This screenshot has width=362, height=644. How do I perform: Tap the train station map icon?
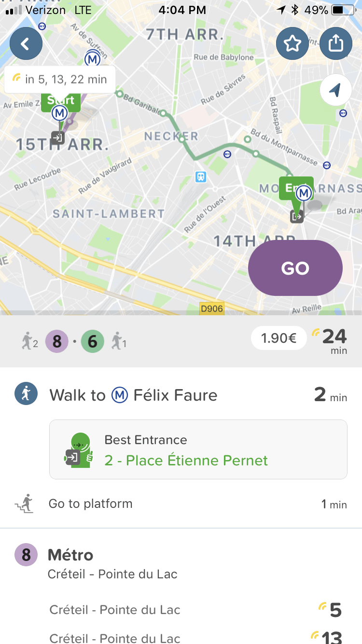click(201, 177)
